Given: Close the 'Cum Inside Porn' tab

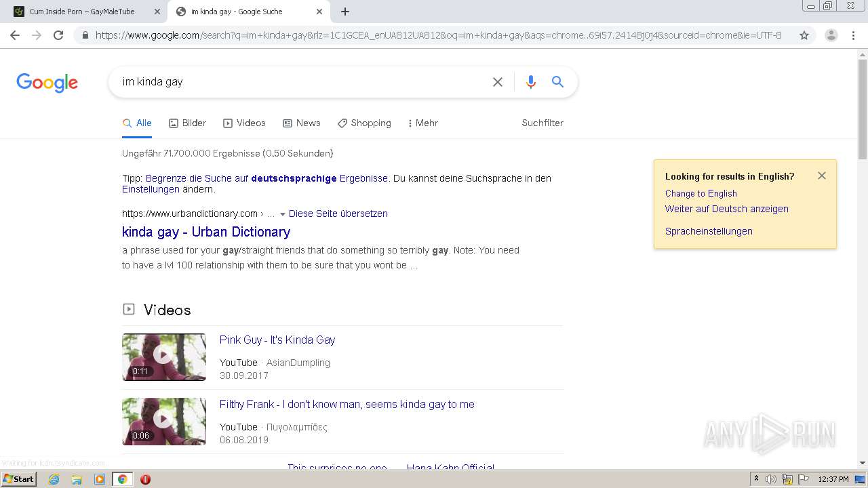Looking at the screenshot, I should point(157,12).
